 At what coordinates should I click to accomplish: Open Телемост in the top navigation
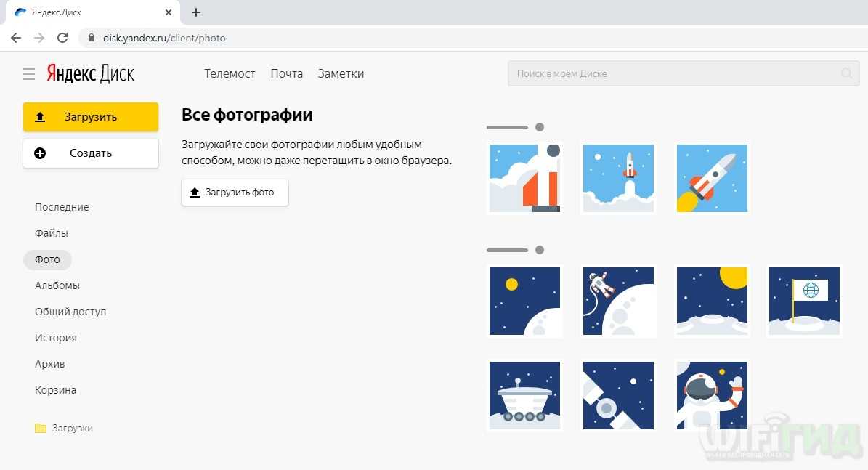pos(230,73)
